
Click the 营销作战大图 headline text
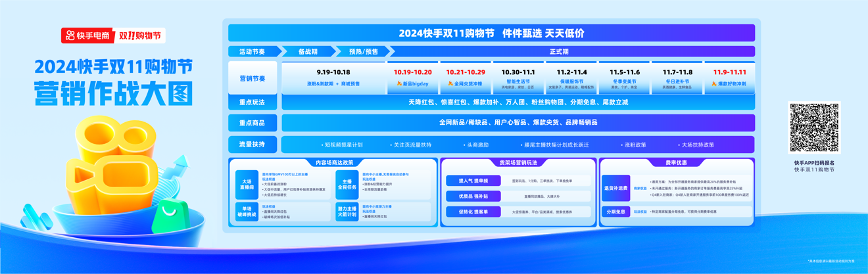114,93
